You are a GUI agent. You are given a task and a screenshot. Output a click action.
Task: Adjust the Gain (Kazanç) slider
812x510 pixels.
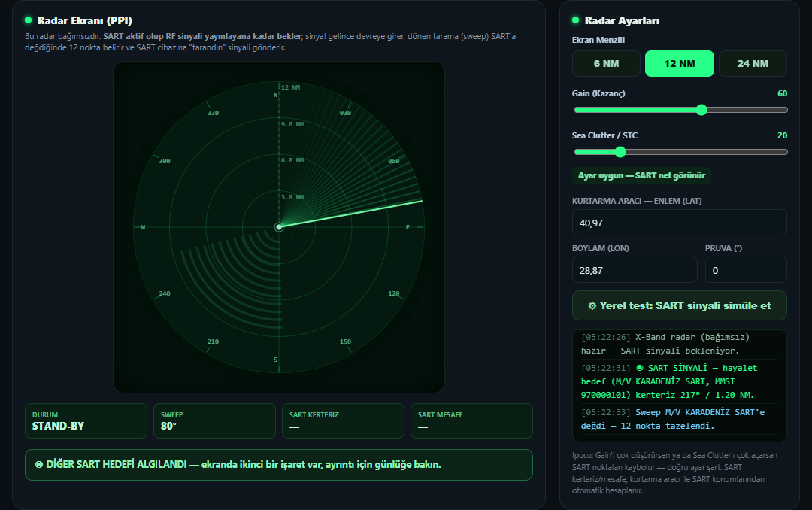680,110
